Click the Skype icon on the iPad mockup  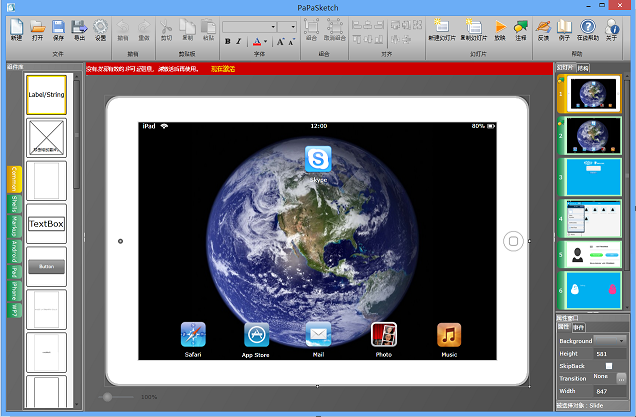coord(318,159)
